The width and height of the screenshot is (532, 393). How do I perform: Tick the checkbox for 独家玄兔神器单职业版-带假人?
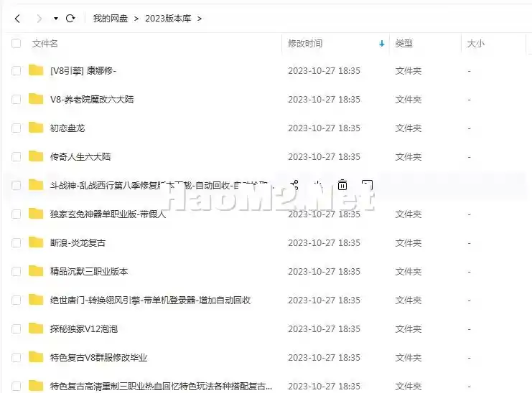point(17,214)
